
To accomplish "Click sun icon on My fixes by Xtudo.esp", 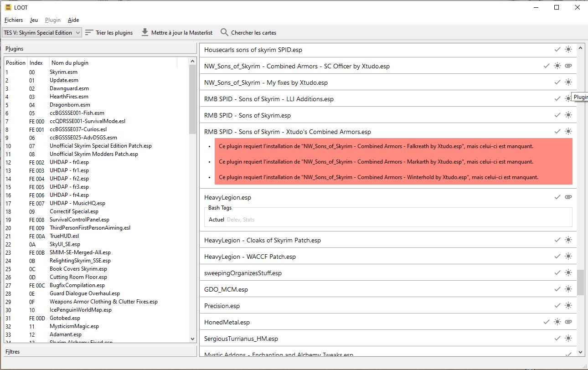I will click(x=568, y=82).
